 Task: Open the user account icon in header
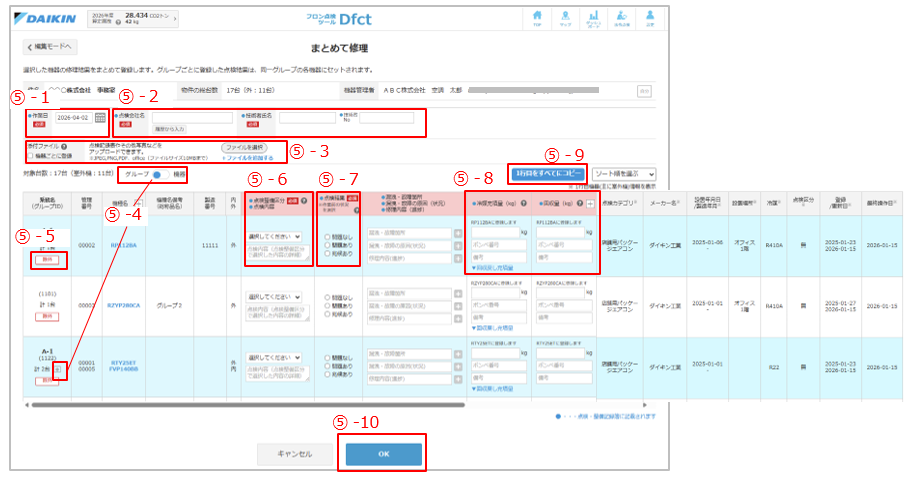click(648, 19)
